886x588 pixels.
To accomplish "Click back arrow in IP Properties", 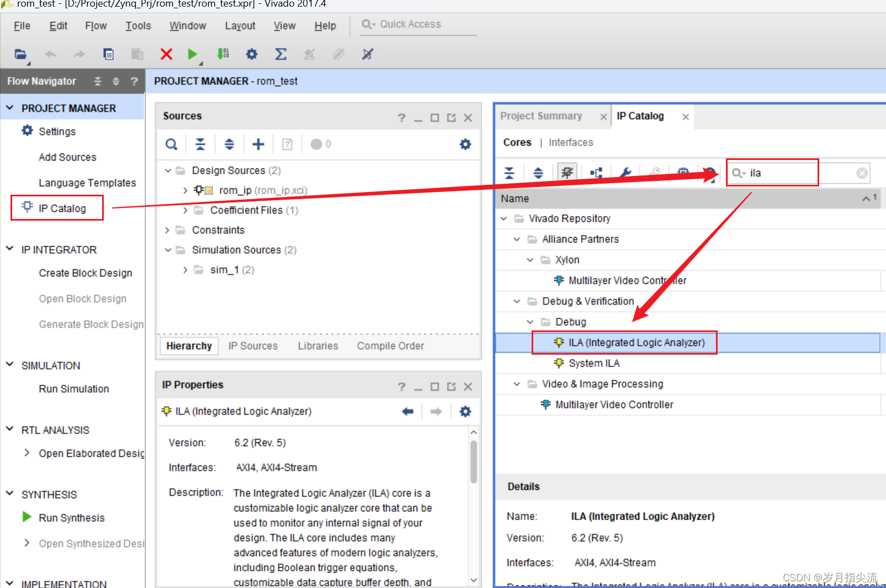I will [x=407, y=411].
